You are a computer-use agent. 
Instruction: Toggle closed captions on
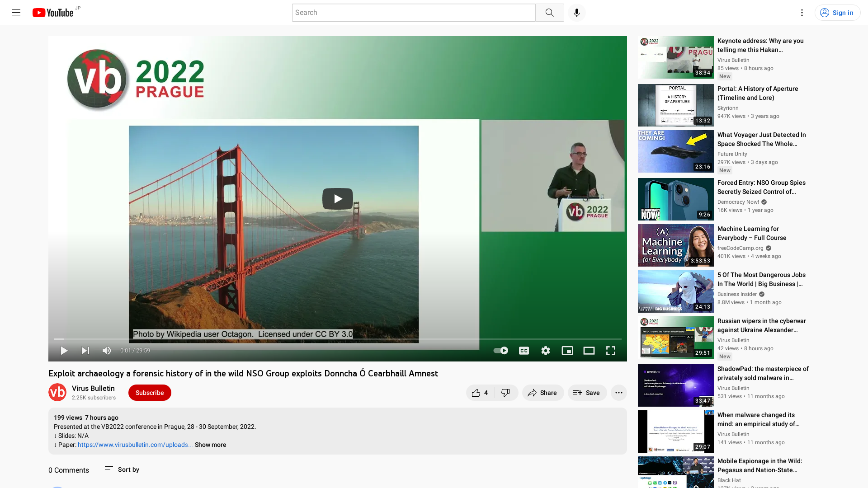pyautogui.click(x=524, y=351)
